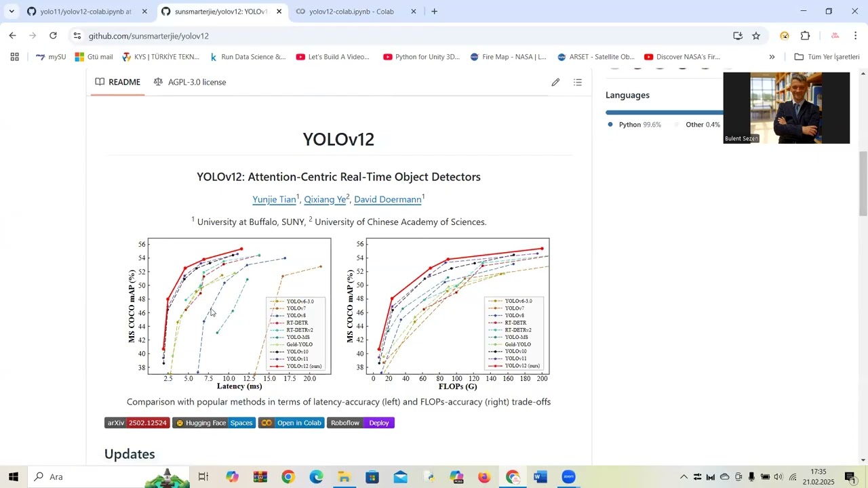The width and height of the screenshot is (868, 488).
Task: Open the Let's Build A Video... bookmark
Action: click(333, 57)
